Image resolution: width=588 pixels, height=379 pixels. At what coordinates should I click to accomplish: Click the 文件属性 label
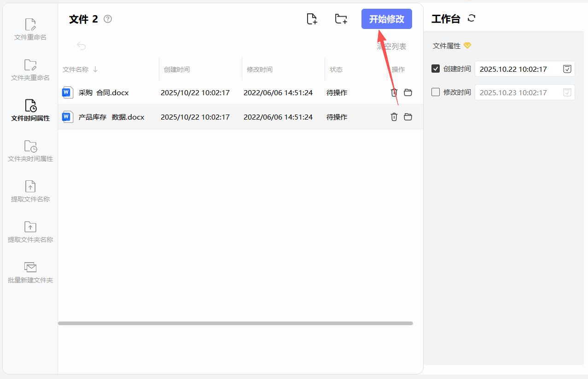[x=447, y=46]
